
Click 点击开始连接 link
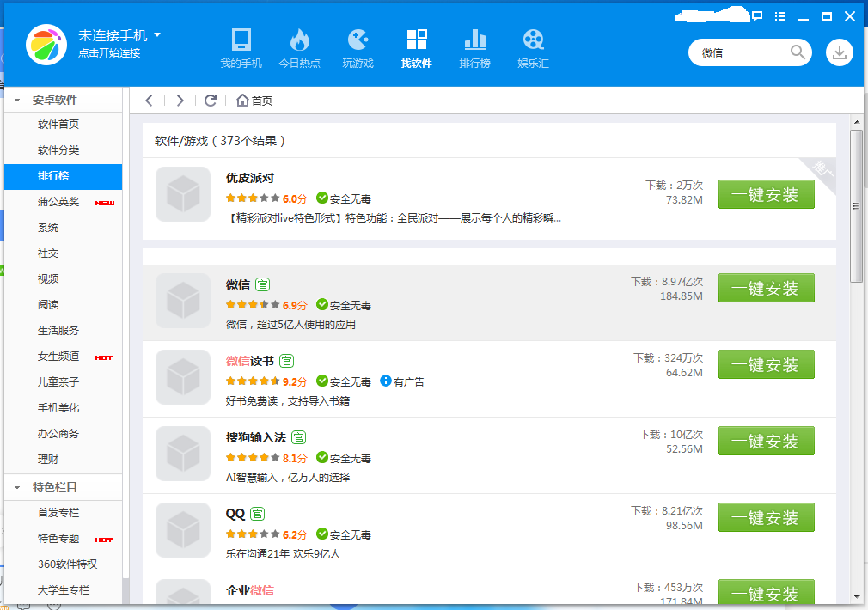[109, 53]
